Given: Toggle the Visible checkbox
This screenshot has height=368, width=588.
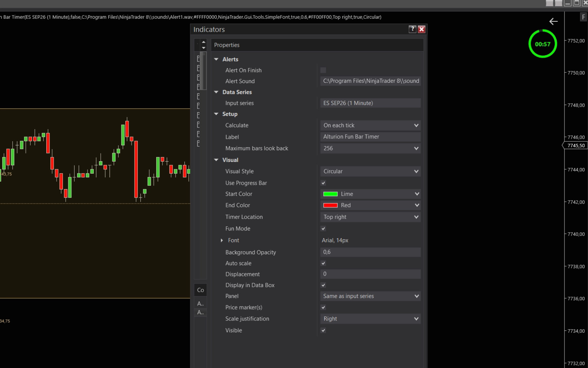Looking at the screenshot, I should pos(323,330).
